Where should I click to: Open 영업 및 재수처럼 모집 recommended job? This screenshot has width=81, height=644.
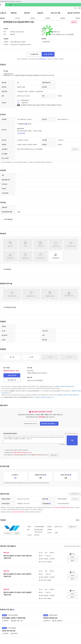[9, 631]
